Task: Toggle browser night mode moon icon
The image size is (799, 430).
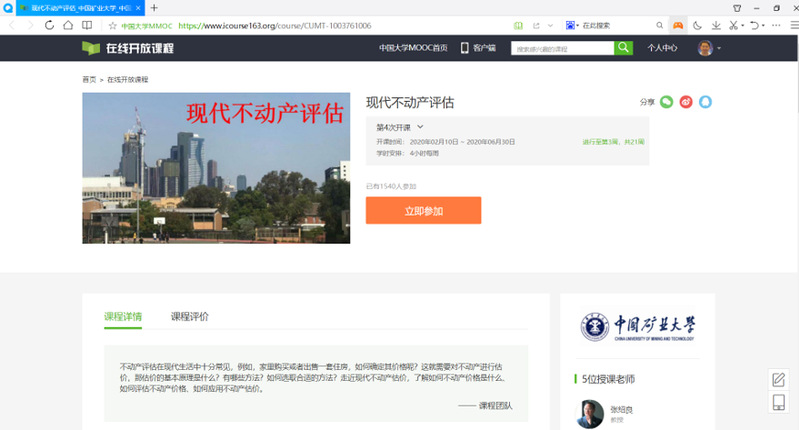Action: (697, 25)
